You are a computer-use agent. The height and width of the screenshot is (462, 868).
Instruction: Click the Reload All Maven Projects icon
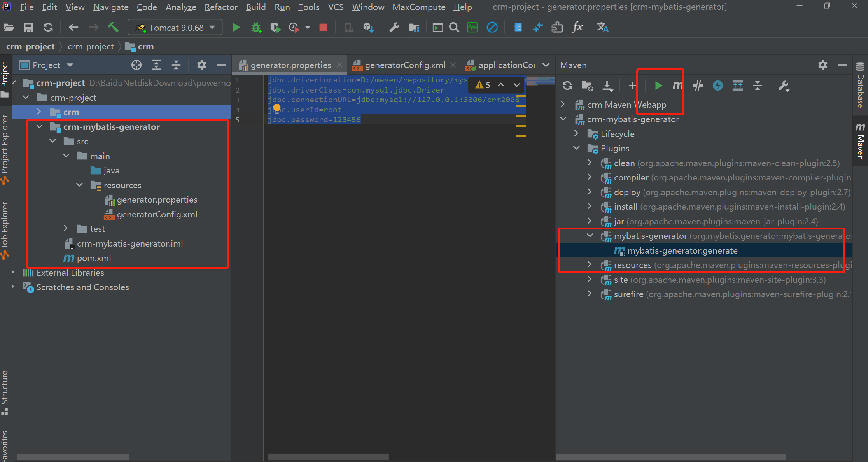coord(567,86)
